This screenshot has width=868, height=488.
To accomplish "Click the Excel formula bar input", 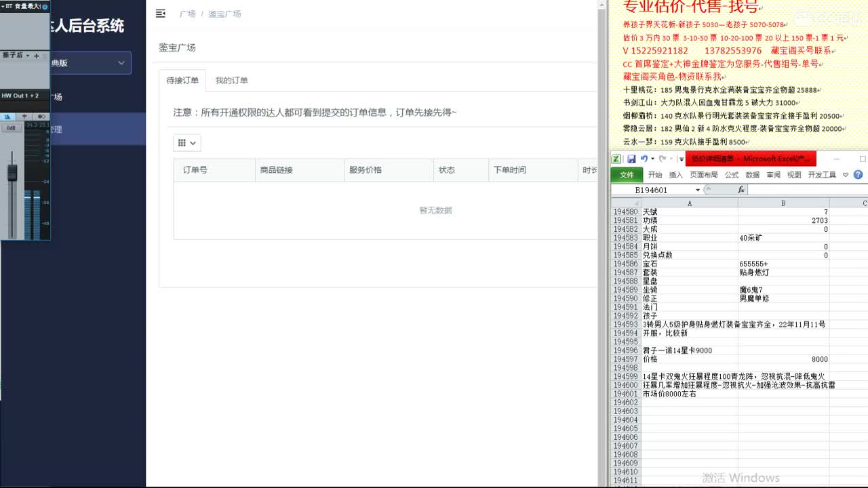I will coord(807,190).
